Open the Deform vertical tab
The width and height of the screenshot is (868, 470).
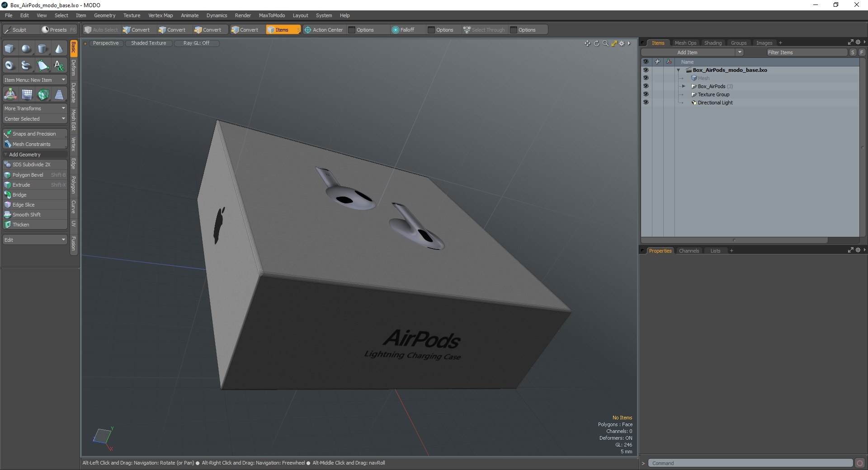(73, 68)
